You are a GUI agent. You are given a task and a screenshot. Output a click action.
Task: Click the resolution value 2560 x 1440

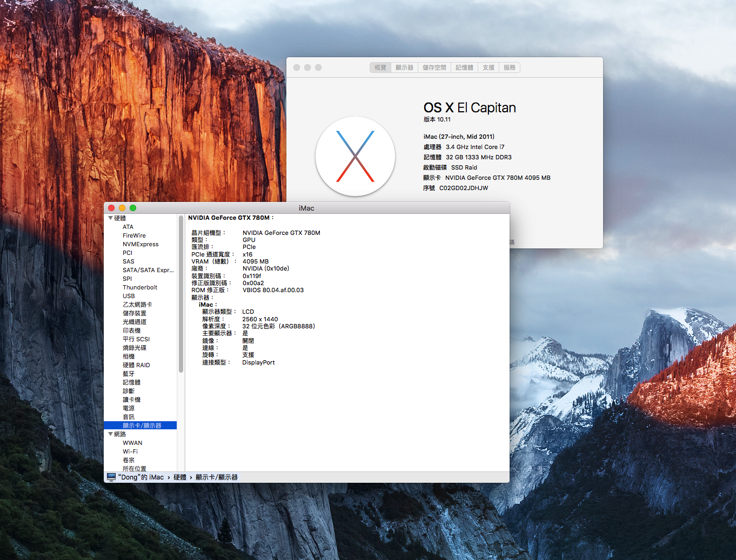tap(260, 319)
